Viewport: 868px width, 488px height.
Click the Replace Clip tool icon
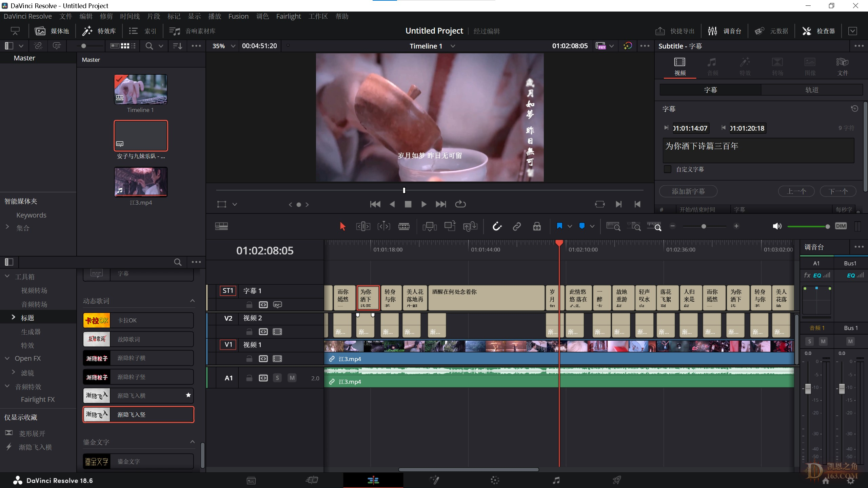tap(470, 226)
